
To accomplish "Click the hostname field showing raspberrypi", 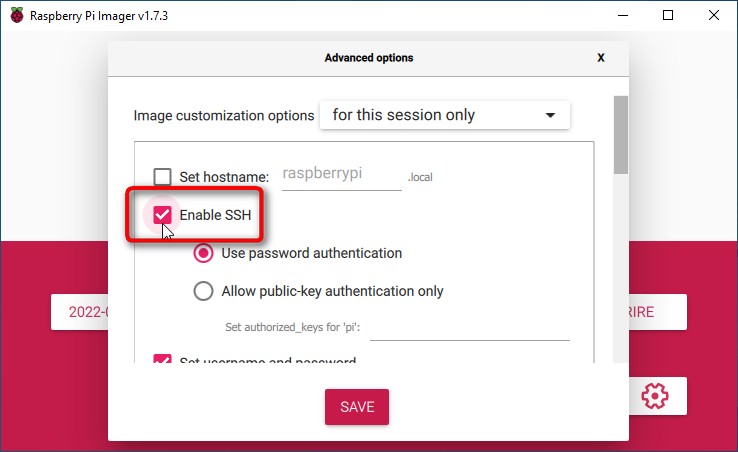I will (x=342, y=175).
